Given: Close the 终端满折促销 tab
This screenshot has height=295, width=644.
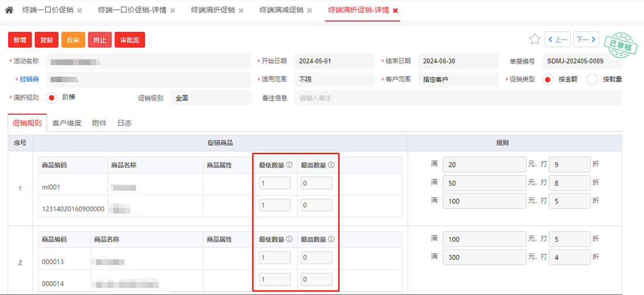Looking at the screenshot, I should pos(241,11).
